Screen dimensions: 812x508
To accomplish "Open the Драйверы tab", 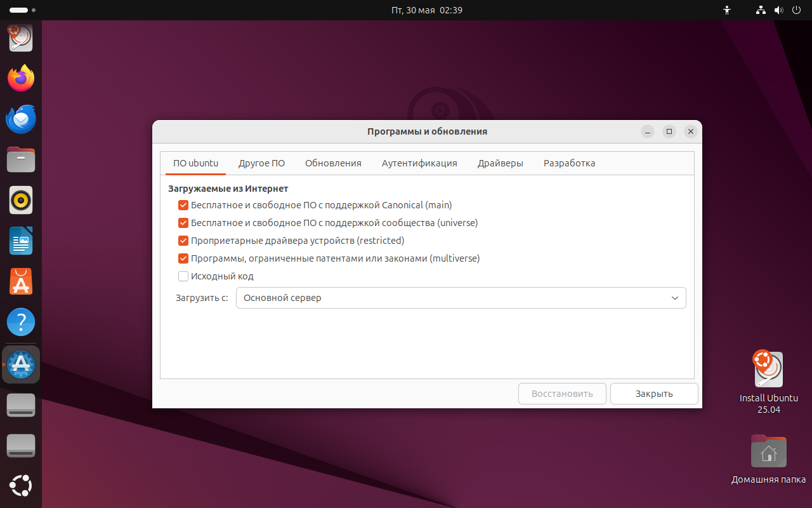I will 501,163.
